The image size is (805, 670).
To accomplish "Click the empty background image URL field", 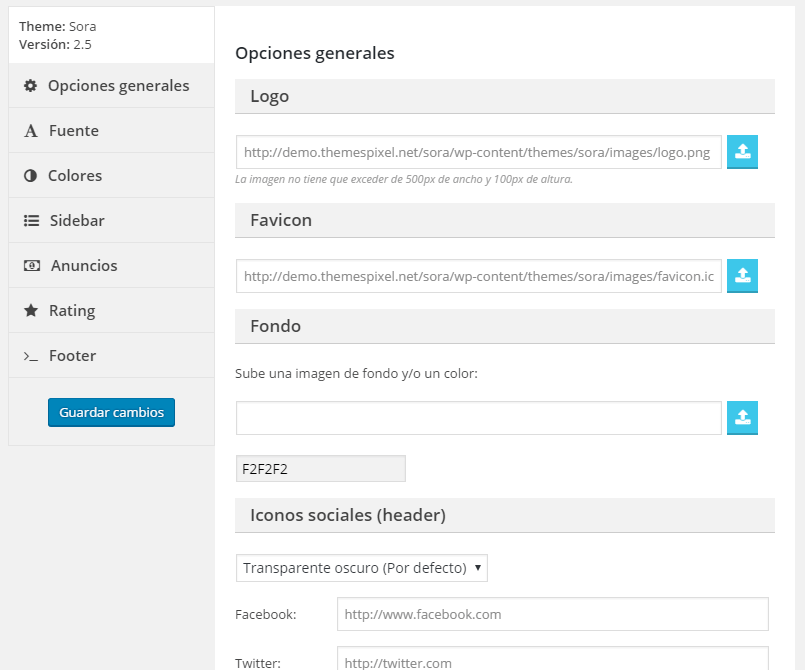I will (479, 418).
